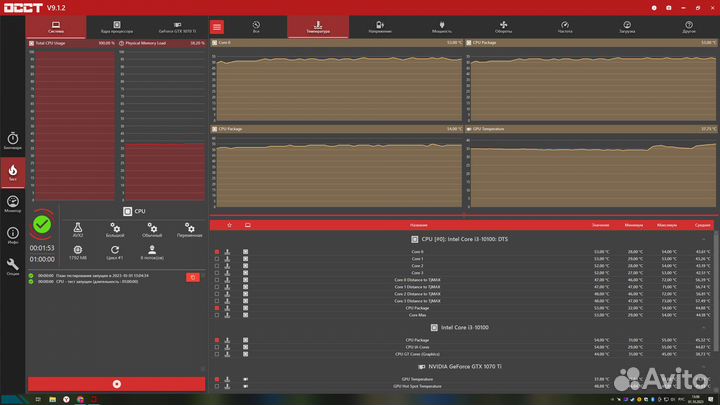Open the Monitor gauge icon in sidebar
The width and height of the screenshot is (720, 405).
click(x=12, y=204)
